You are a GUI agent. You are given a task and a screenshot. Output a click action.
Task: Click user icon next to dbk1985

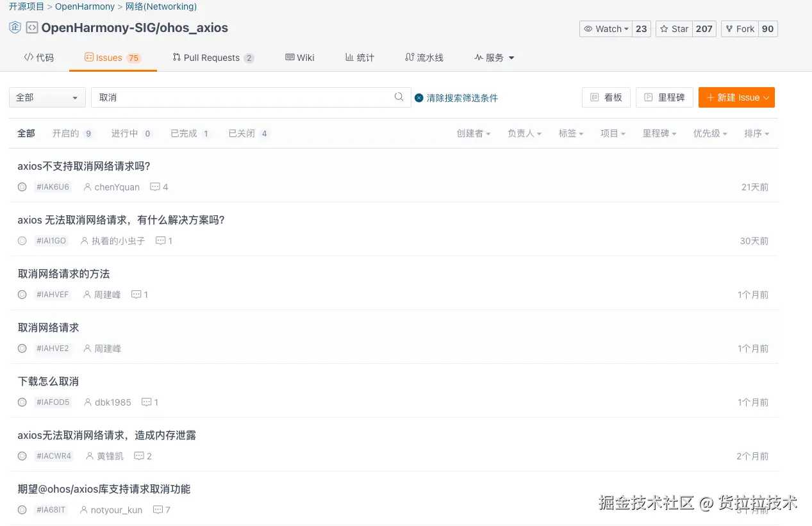(x=88, y=402)
